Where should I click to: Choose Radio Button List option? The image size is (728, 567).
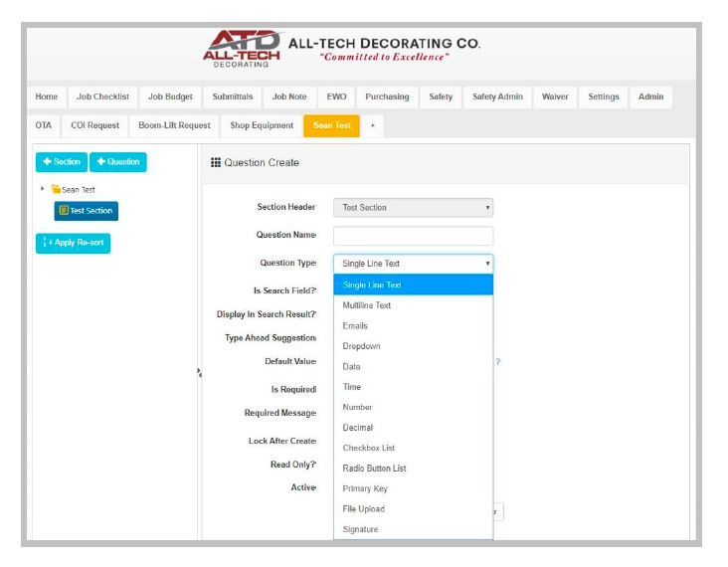coord(413,469)
